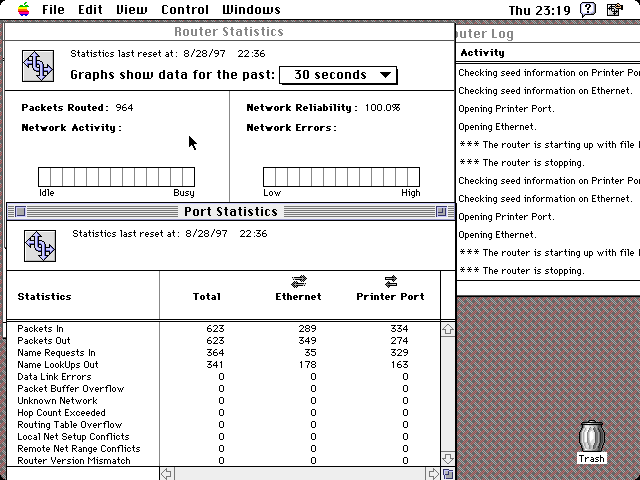
Task: Click the Activity column header in Router Log
Action: (x=482, y=53)
